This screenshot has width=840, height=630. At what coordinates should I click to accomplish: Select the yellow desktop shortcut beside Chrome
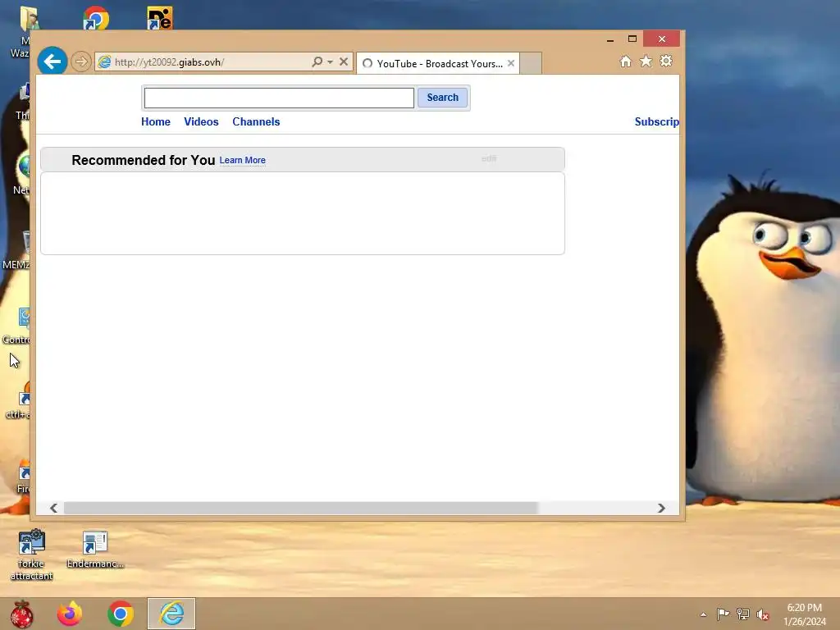160,18
